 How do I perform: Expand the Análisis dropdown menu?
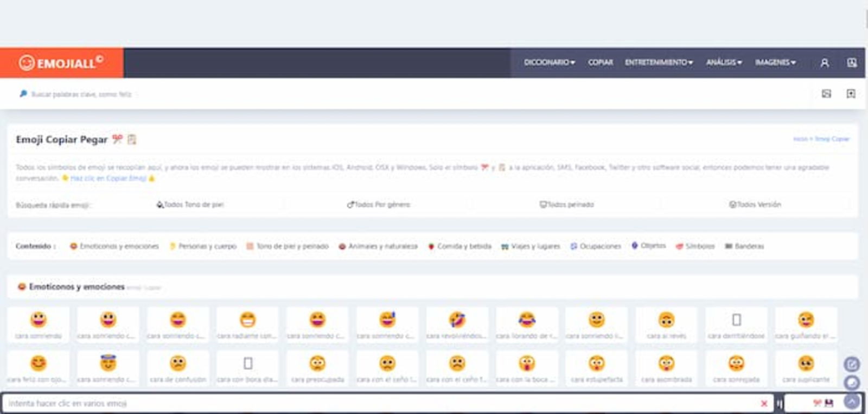pos(724,62)
